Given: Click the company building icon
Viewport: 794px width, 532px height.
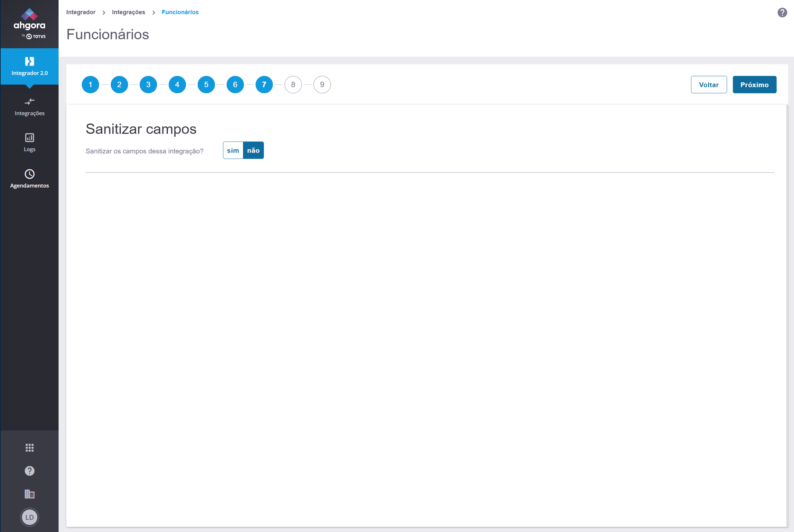Looking at the screenshot, I should click(30, 494).
